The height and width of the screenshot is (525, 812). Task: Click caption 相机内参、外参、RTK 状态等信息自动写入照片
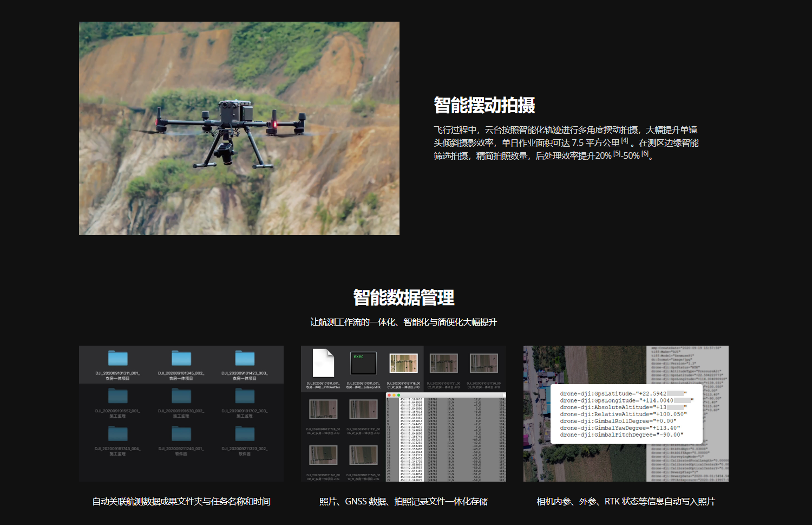pyautogui.click(x=625, y=502)
